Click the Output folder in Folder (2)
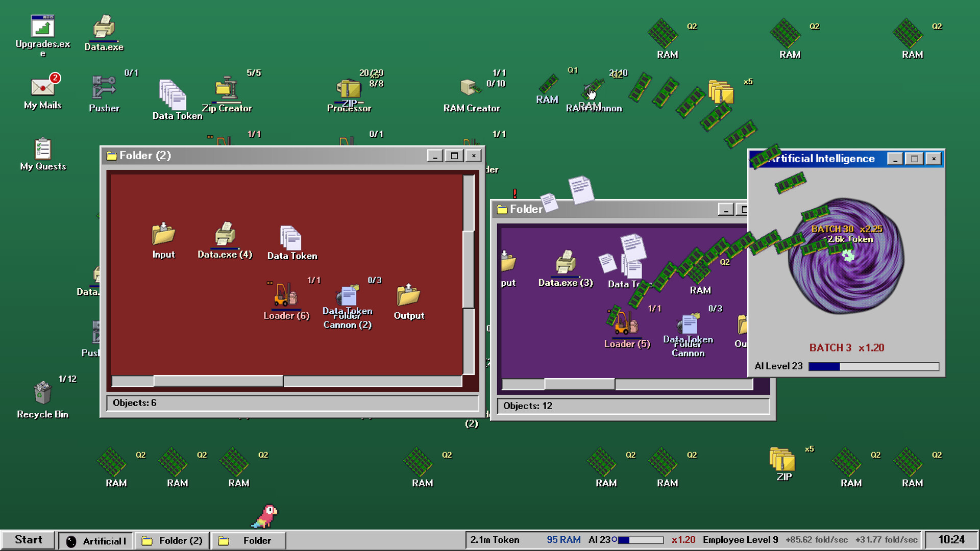The width and height of the screenshot is (980, 551). [x=408, y=295]
